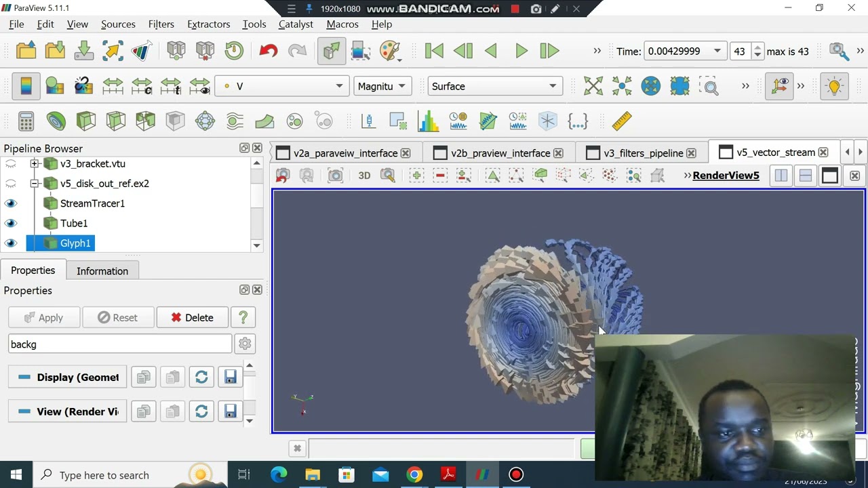Toggle the 3D interaction mode button

pos(364,176)
